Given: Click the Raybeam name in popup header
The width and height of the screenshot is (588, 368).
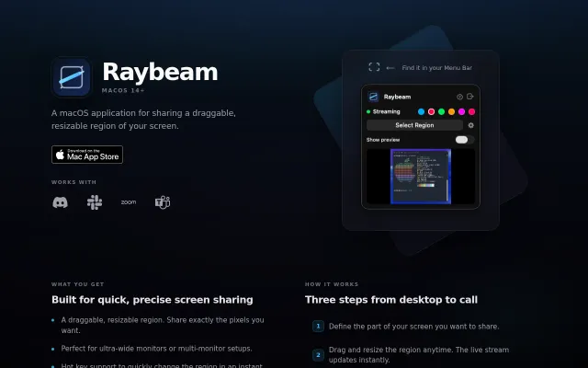Looking at the screenshot, I should [397, 97].
